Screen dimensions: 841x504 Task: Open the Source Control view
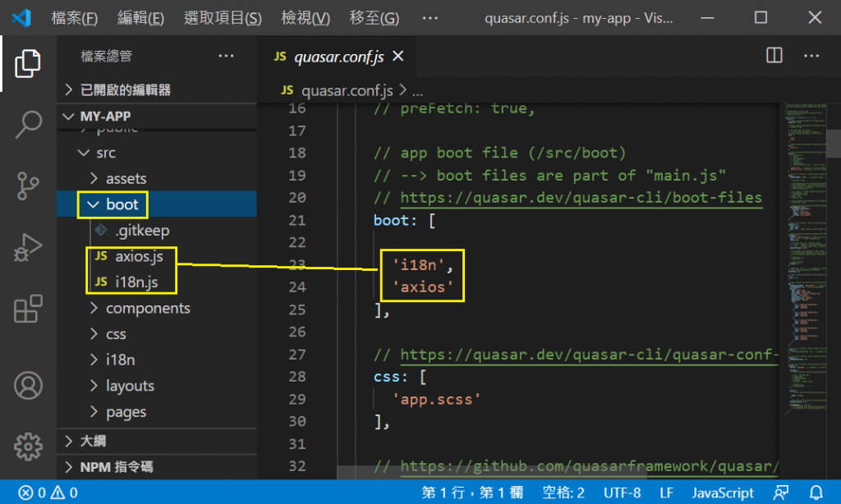(x=27, y=186)
